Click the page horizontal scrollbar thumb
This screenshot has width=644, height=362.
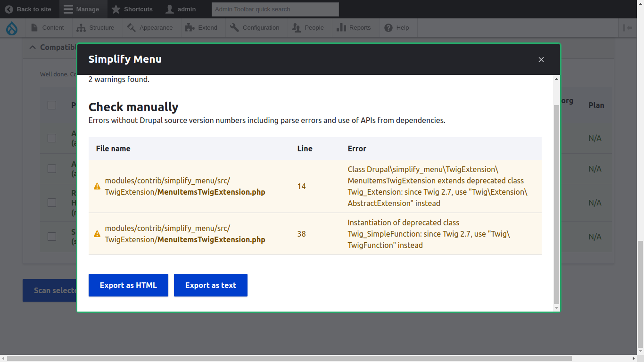click(x=289, y=359)
